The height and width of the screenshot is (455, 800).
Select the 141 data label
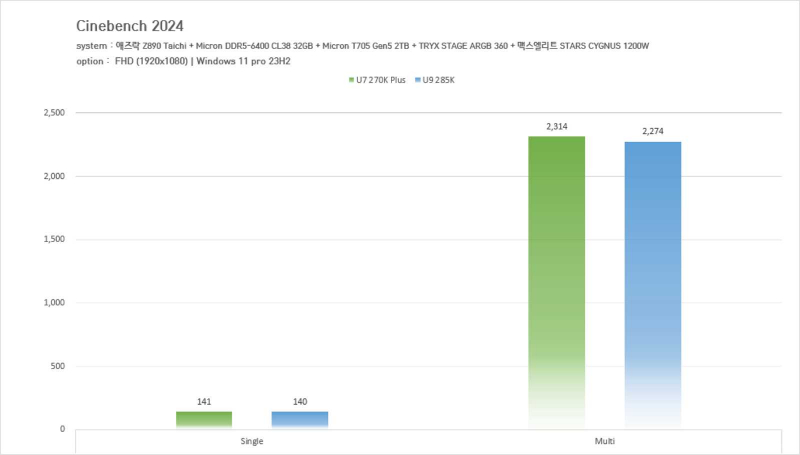204,402
